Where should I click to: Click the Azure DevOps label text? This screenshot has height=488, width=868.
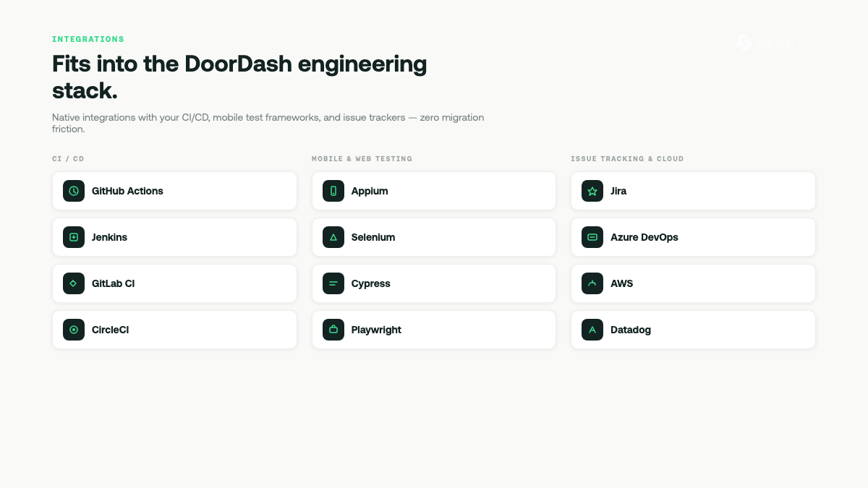644,237
